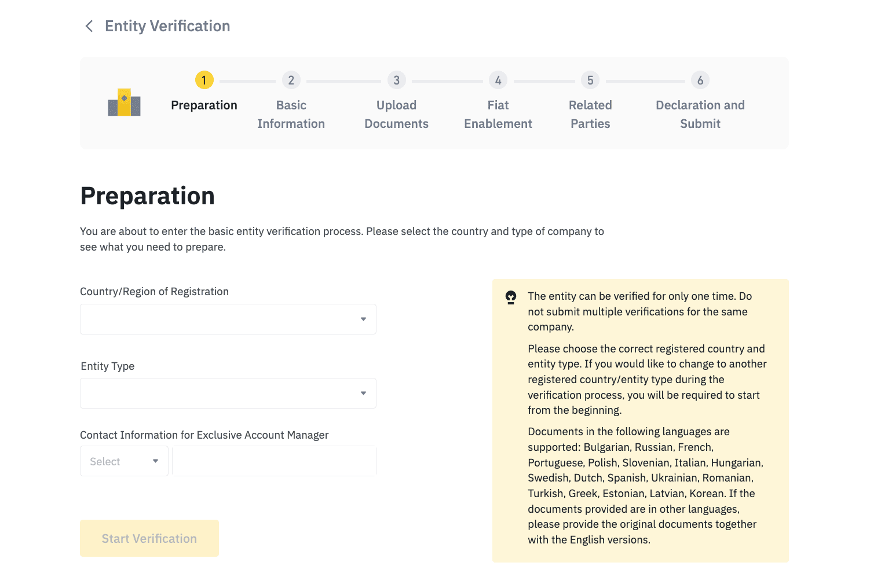870x588 pixels.
Task: Open the contact method Select dropdown
Action: coord(124,461)
